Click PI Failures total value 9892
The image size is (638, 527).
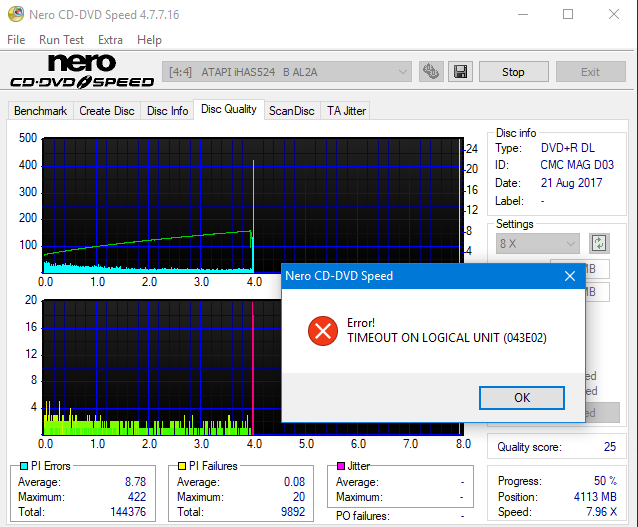[x=293, y=512]
